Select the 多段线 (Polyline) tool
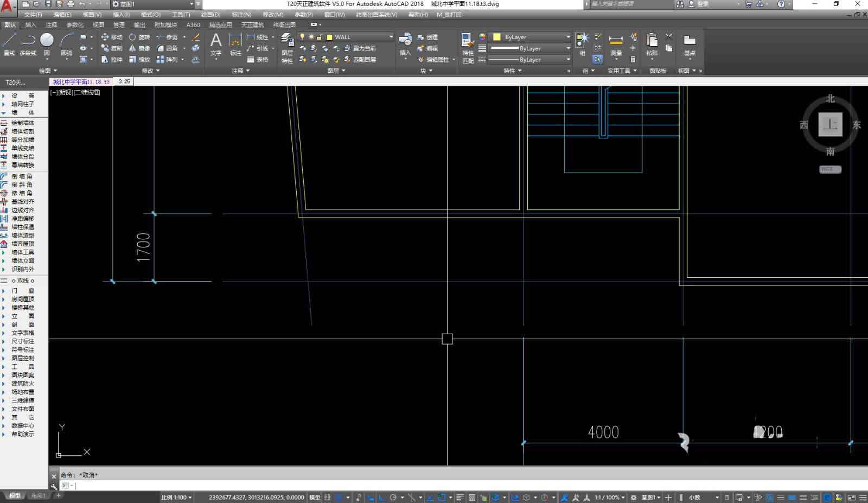The height and width of the screenshot is (503, 868). pos(28,43)
